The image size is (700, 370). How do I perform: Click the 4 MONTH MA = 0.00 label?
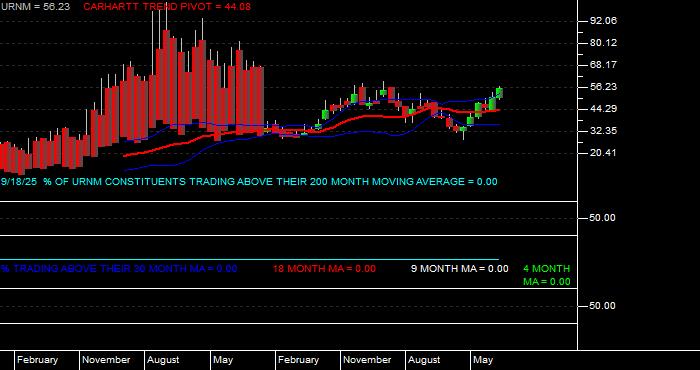coord(547,275)
